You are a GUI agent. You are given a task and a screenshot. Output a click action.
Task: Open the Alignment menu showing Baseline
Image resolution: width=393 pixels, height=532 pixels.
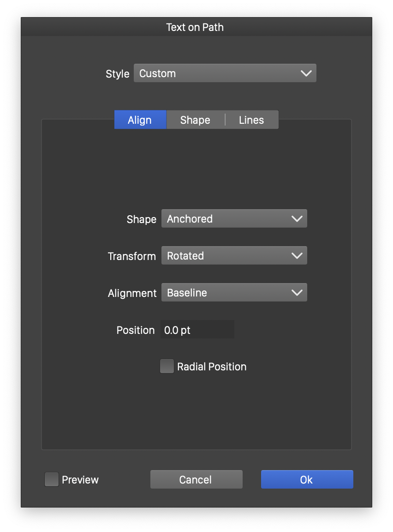pyautogui.click(x=234, y=293)
